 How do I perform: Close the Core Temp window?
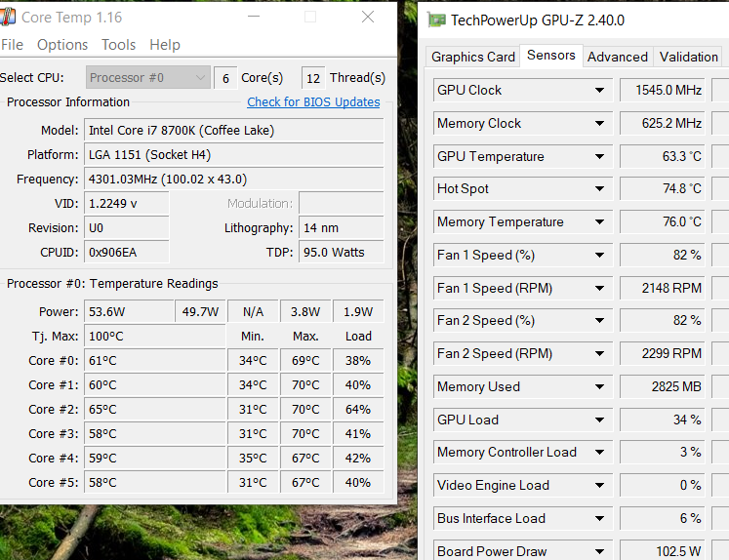click(x=368, y=17)
